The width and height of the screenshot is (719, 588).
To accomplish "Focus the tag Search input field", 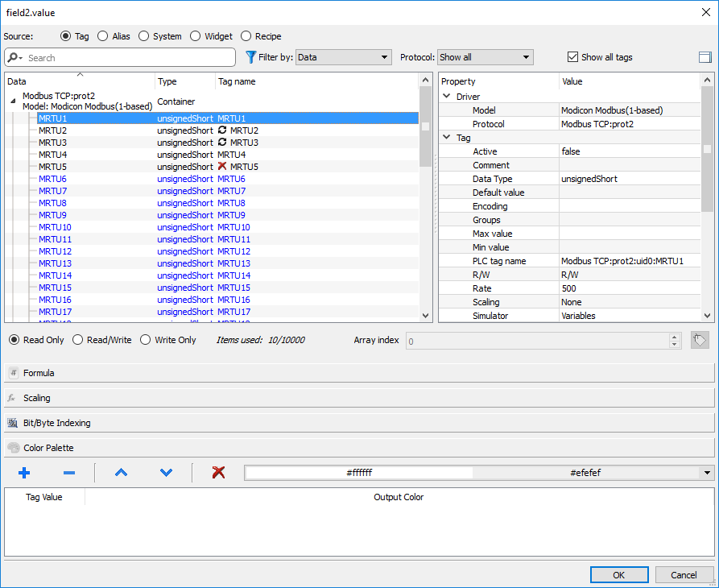I will (120, 57).
